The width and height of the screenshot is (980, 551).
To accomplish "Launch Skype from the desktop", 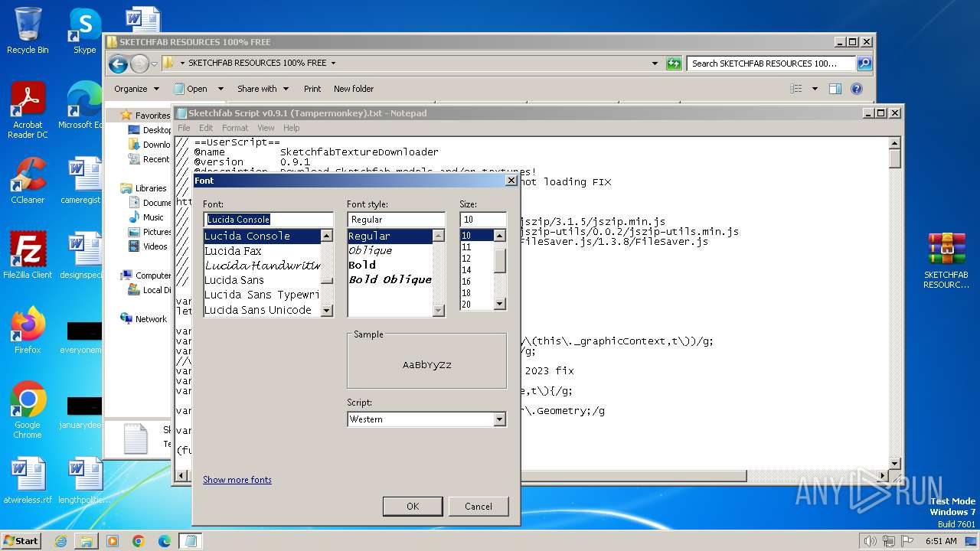I will click(x=84, y=31).
